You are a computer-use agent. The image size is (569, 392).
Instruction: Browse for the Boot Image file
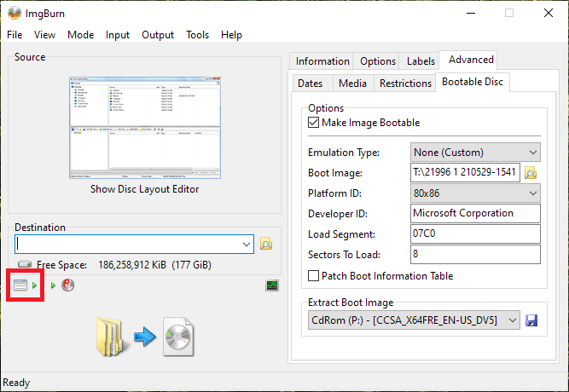531,172
